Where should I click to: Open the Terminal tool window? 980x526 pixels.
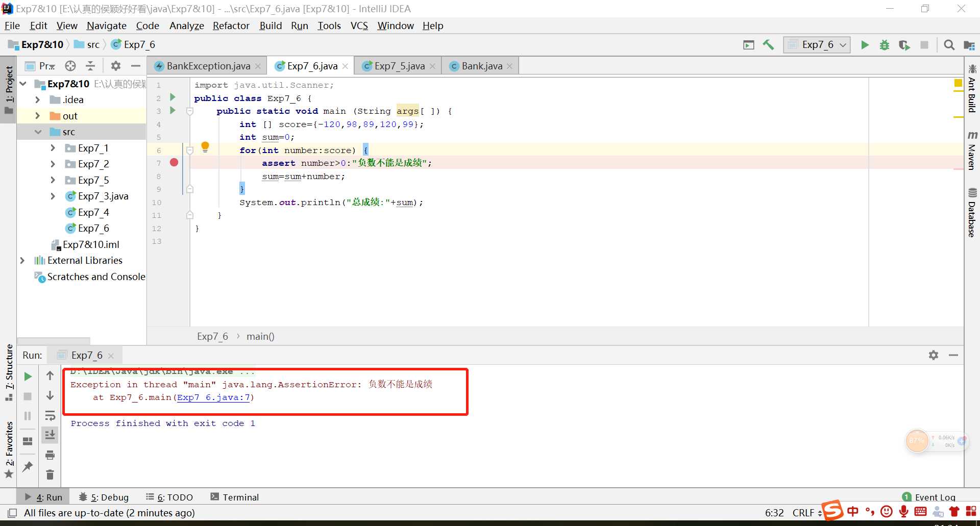click(235, 497)
